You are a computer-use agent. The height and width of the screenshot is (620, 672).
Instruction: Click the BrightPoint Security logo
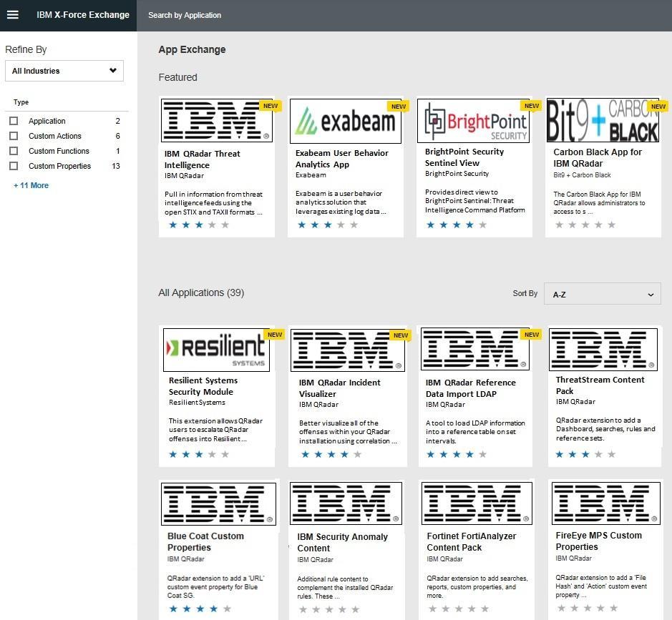[474, 121]
